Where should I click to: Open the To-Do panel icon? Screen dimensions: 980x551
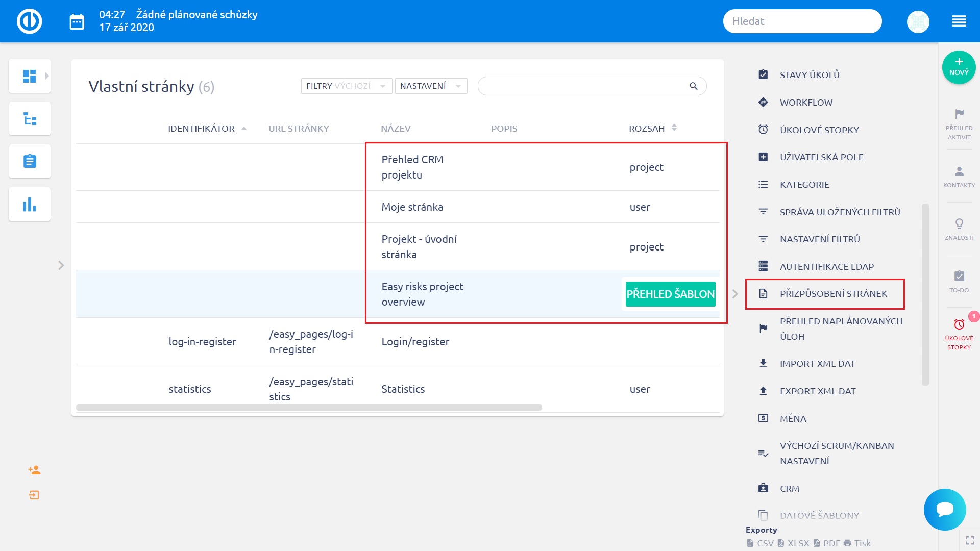(959, 276)
